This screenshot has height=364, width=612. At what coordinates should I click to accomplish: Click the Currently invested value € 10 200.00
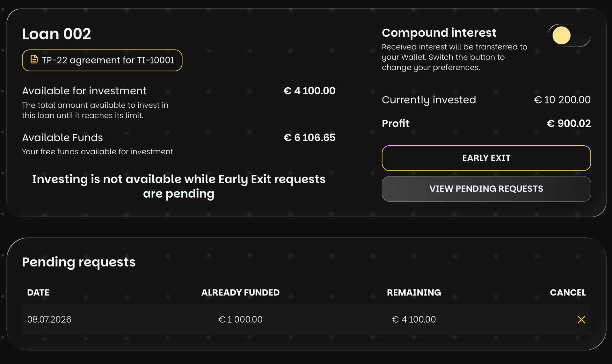[562, 100]
